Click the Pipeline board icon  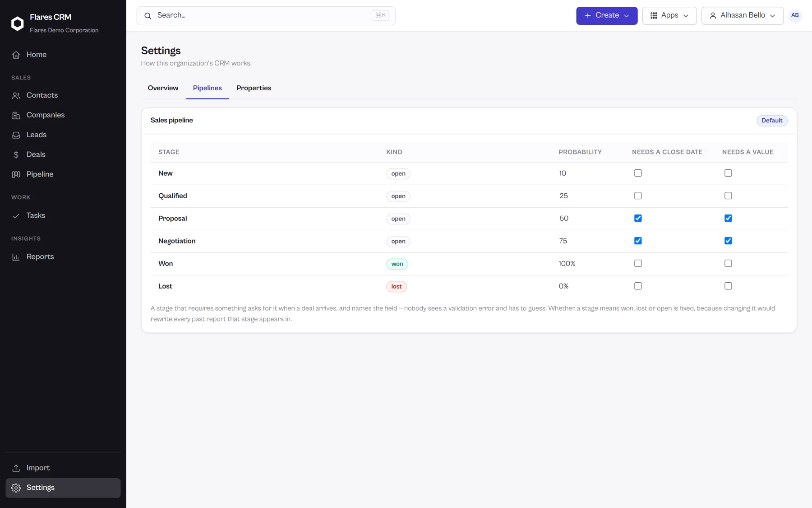[x=16, y=174]
